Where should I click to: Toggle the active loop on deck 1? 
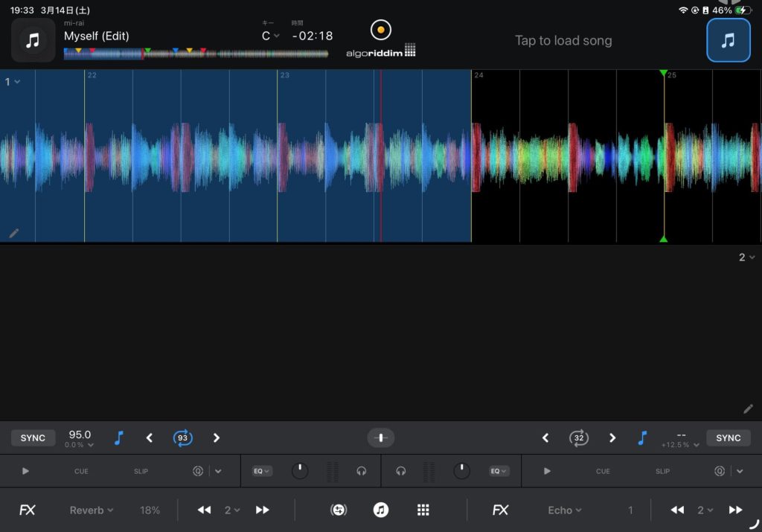(182, 438)
